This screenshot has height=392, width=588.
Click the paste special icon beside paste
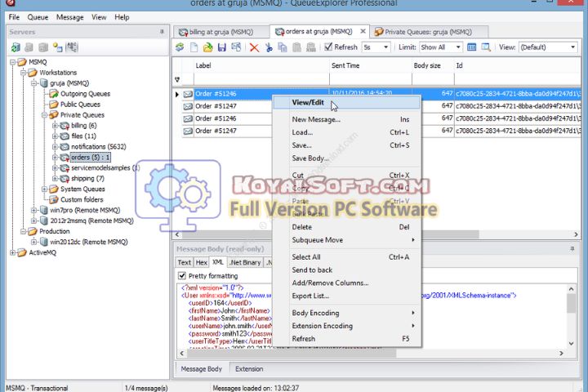(x=311, y=47)
